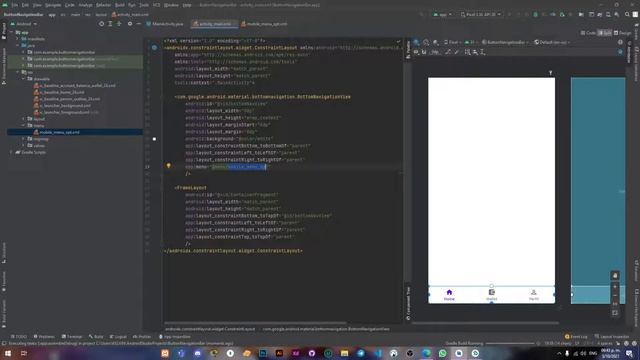
Task: Open the Navigate menu
Action: 53,5
